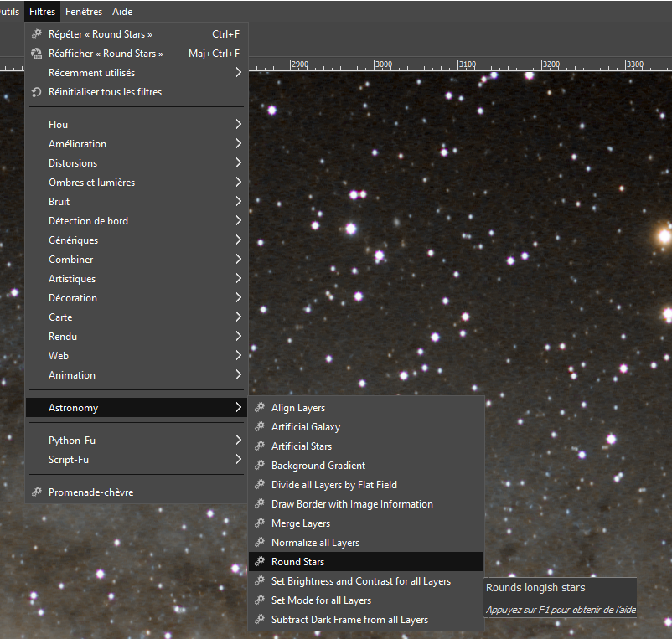The image size is (672, 639).
Task: Click the icon next to Promenade-chèvre
Action: pos(36,492)
